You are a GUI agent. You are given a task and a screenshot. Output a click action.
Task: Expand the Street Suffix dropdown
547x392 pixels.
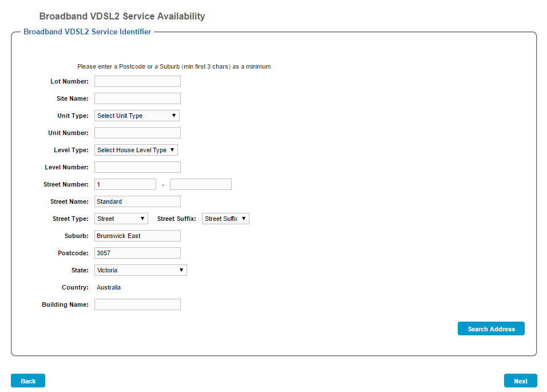click(225, 219)
